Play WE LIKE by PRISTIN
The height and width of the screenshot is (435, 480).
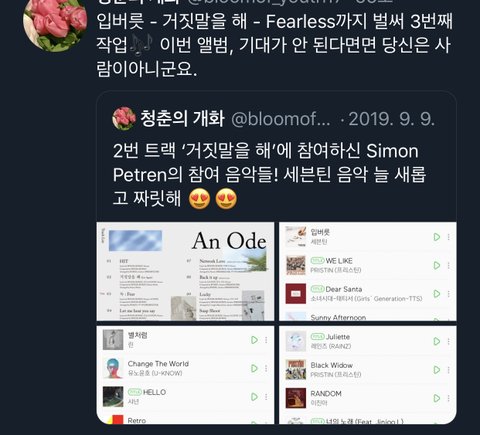[437, 265]
